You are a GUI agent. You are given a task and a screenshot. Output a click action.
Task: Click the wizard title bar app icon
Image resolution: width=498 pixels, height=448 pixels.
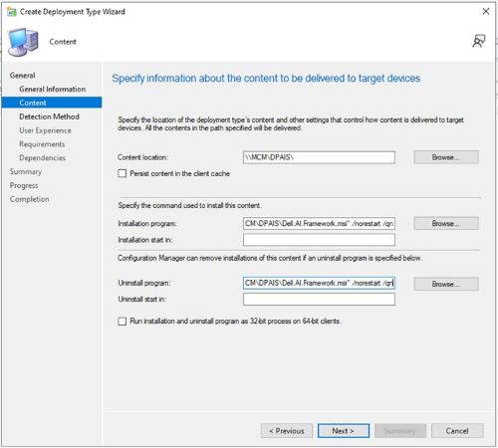click(x=12, y=12)
